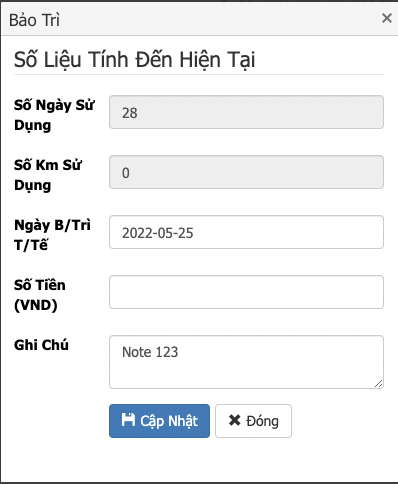The height and width of the screenshot is (484, 398).
Task: Click the Bảo Trì dialog title
Action: pos(34,20)
